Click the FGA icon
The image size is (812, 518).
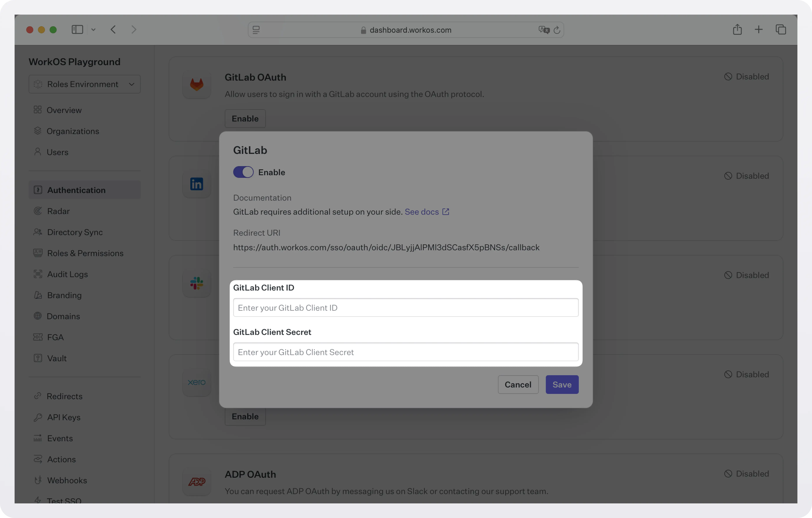[38, 337]
